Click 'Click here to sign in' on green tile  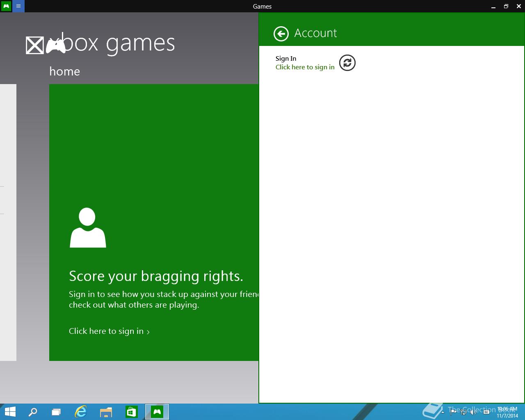109,331
